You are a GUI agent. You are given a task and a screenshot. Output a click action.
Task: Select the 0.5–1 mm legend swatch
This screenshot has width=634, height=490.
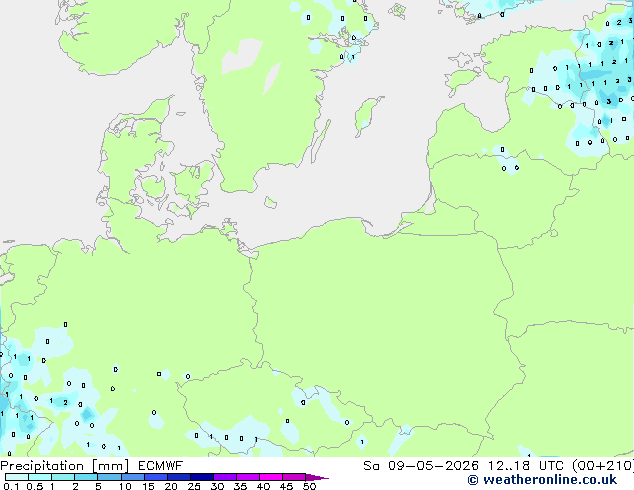(40, 477)
